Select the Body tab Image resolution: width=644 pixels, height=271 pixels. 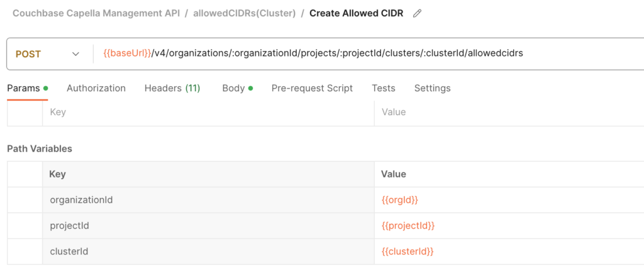coord(237,88)
